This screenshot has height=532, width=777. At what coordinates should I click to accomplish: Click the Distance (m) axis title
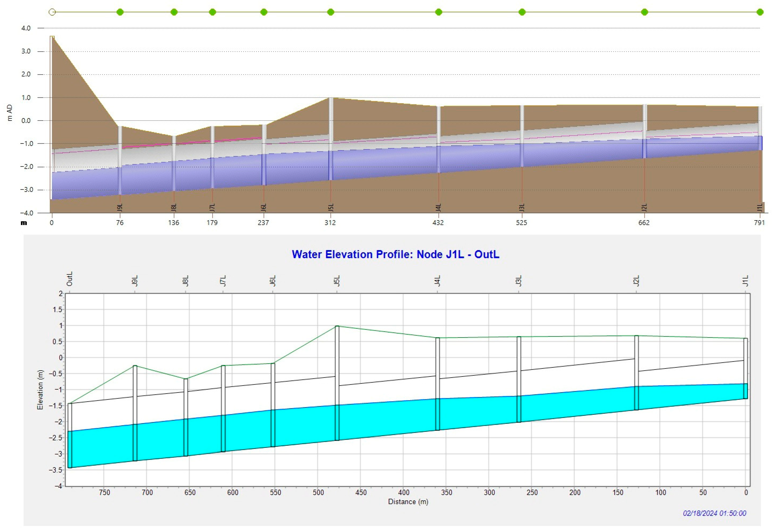pos(408,502)
